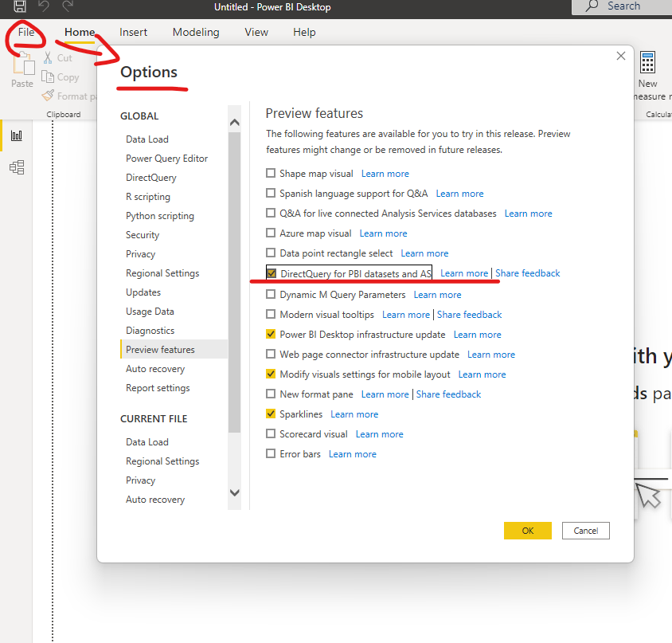The image size is (672, 643).
Task: Enable Scorecard visual checkbox
Action: click(x=271, y=433)
